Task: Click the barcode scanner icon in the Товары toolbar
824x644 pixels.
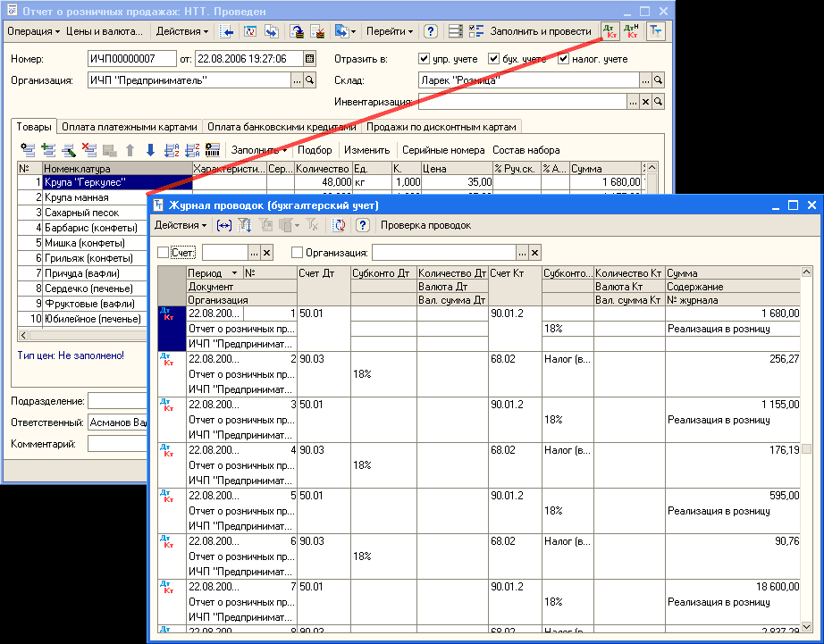Action: tap(213, 150)
